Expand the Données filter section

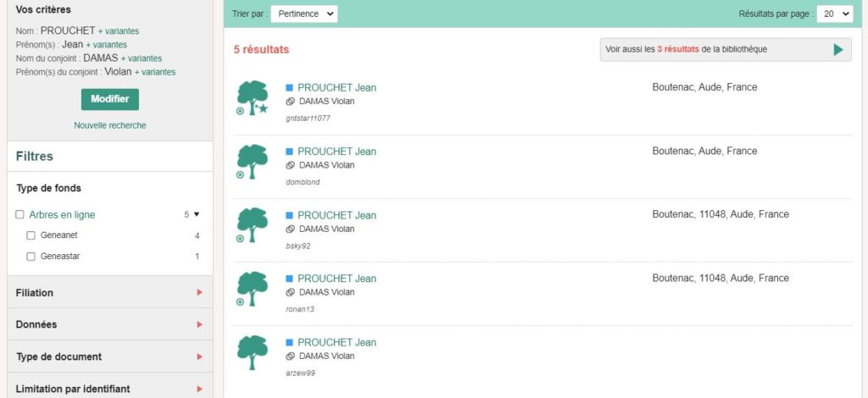click(109, 324)
